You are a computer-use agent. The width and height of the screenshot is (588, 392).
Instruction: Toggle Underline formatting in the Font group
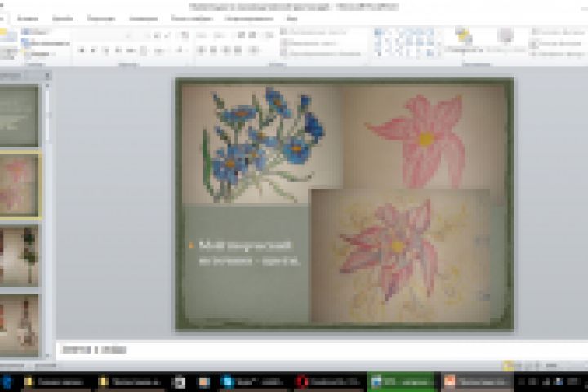105,51
